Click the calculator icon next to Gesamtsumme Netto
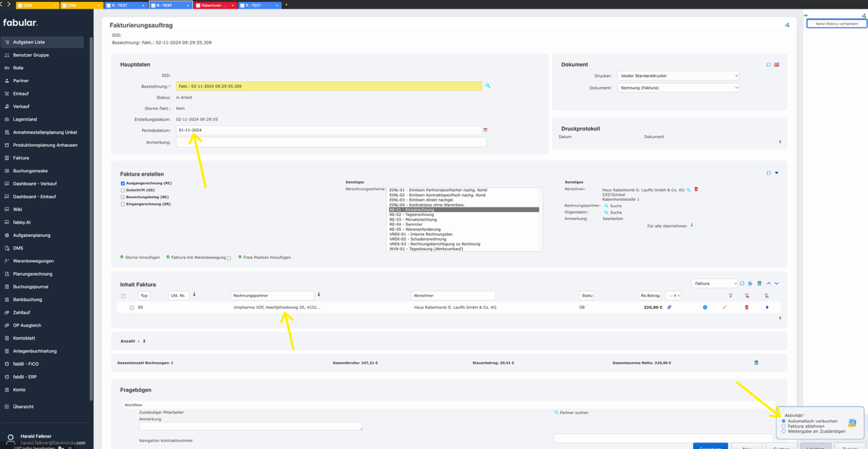 point(756,363)
